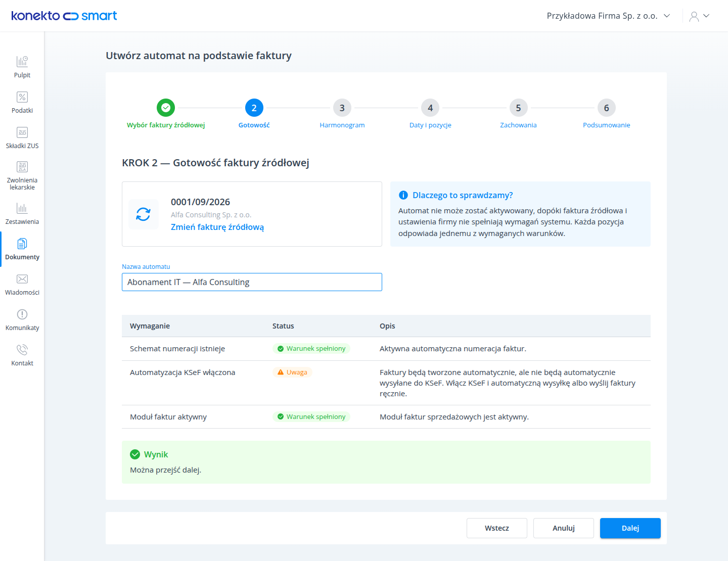
Task: Open the user account menu
Action: (x=700, y=16)
